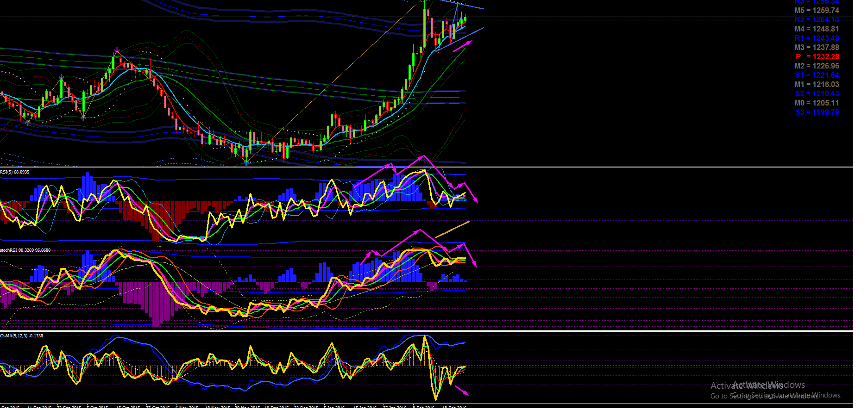This screenshot has width=868, height=410.
Task: Select the S1 = 1221.64 support label
Action: coord(817,75)
